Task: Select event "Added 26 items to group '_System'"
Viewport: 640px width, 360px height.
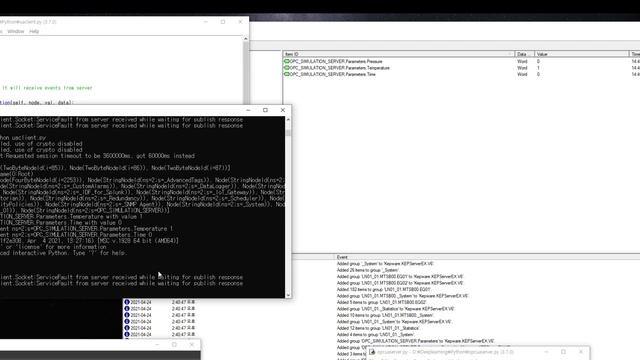Action: click(x=368, y=270)
